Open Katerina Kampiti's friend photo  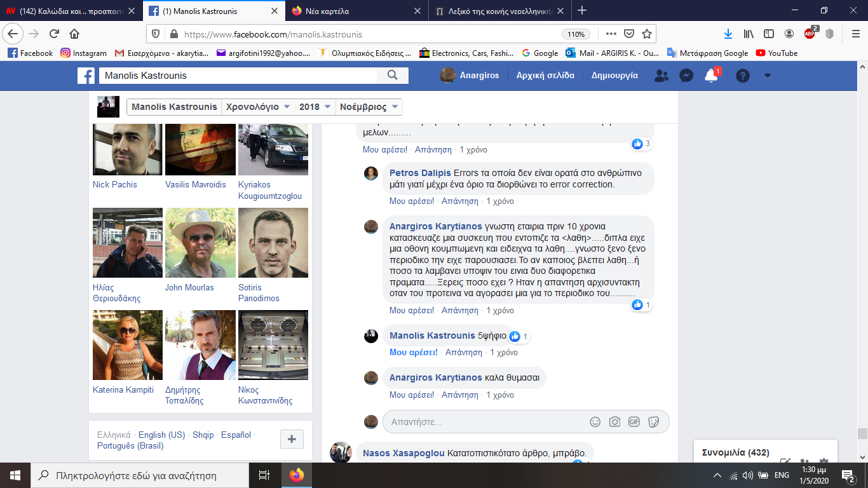coord(128,345)
